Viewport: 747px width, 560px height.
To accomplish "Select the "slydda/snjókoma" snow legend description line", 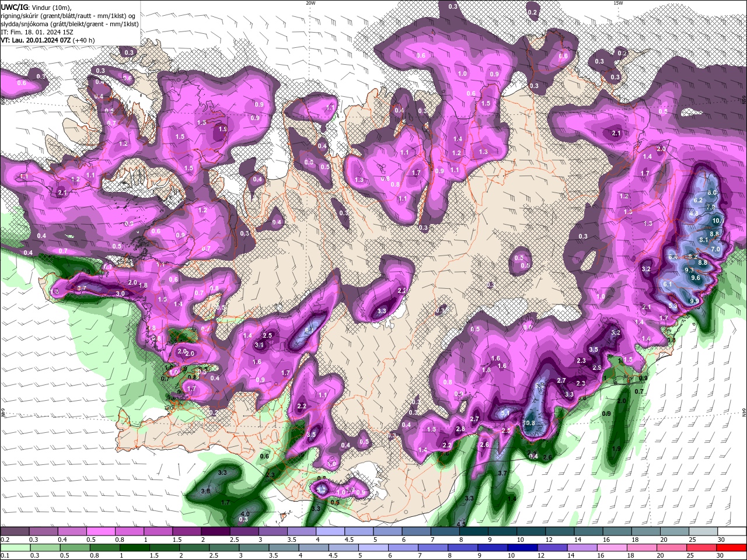I will pyautogui.click(x=69, y=23).
